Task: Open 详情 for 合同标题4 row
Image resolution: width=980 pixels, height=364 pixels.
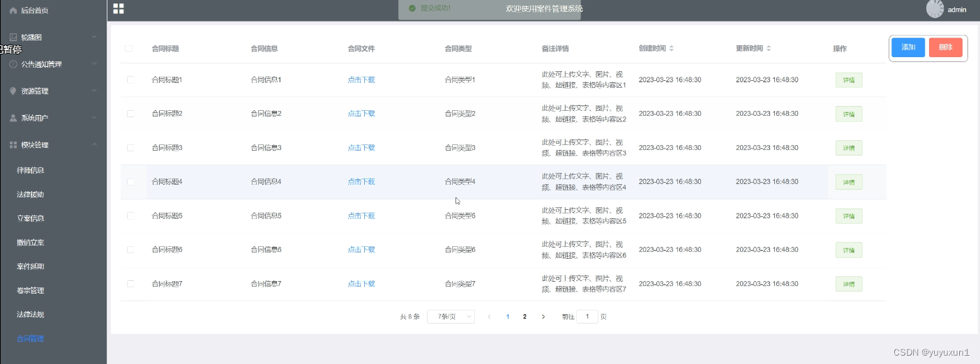Action: coord(849,182)
